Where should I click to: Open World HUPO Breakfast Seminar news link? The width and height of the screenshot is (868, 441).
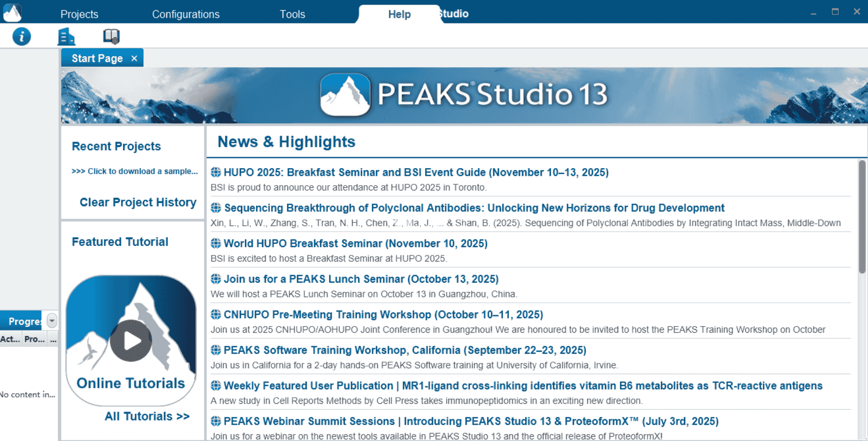point(355,244)
